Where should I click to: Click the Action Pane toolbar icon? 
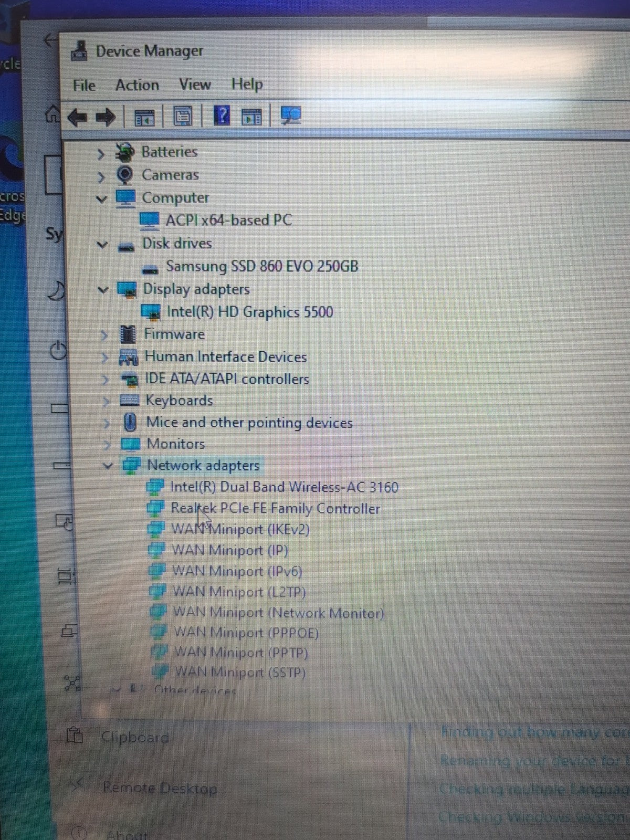251,117
